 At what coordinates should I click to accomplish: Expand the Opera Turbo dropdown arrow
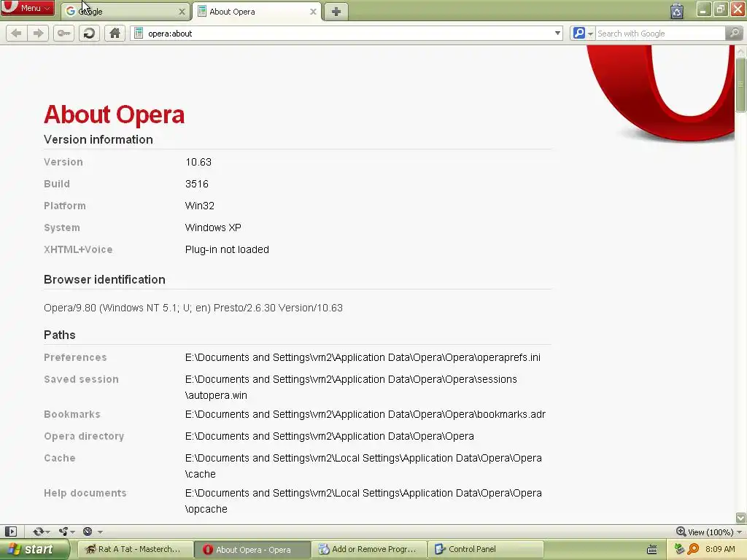100,532
